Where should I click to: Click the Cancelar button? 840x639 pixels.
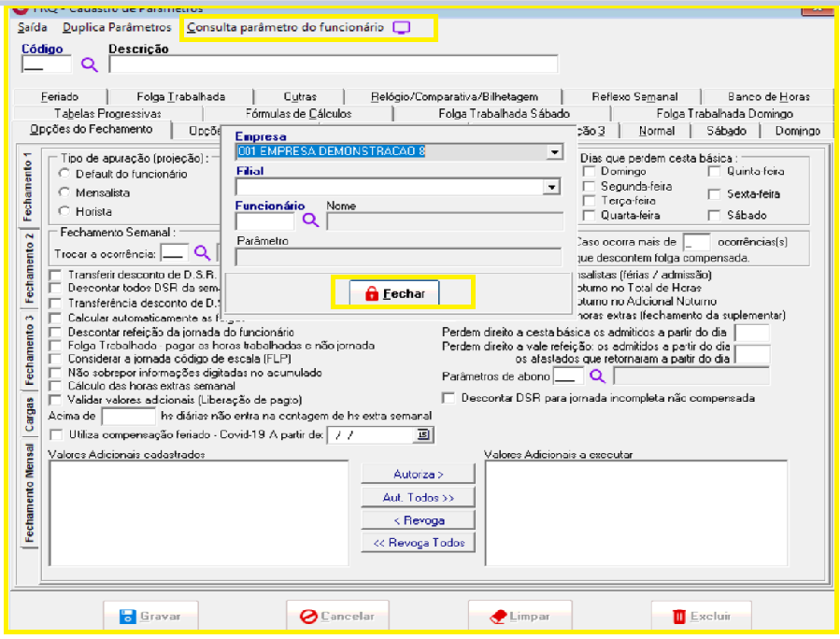[x=337, y=616]
